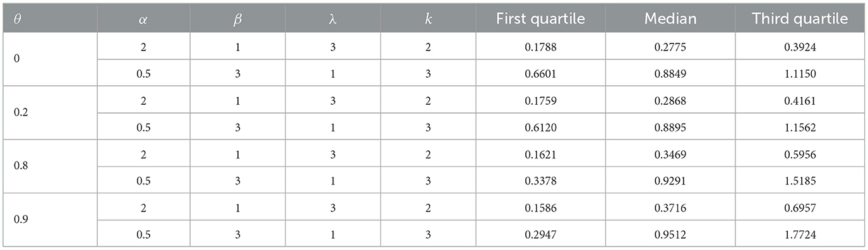Select median value 0.3469

point(670,152)
